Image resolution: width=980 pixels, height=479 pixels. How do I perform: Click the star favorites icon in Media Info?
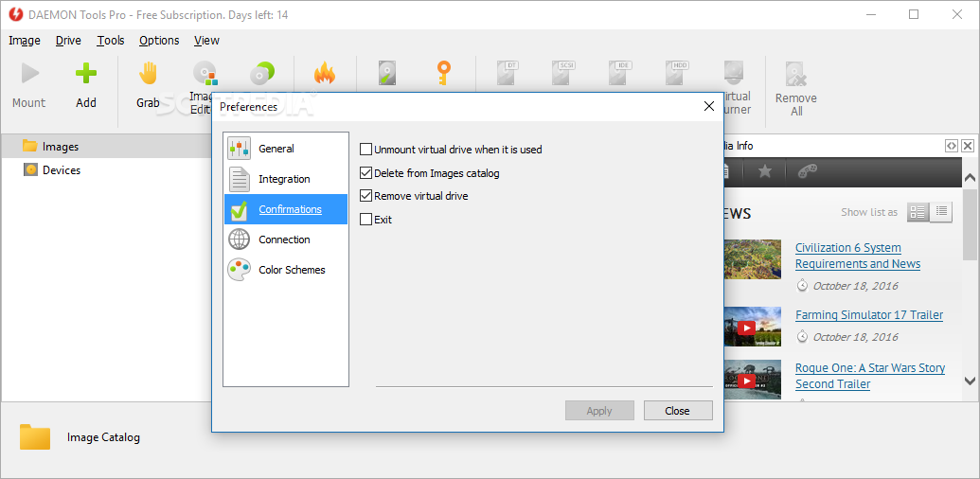(x=765, y=171)
